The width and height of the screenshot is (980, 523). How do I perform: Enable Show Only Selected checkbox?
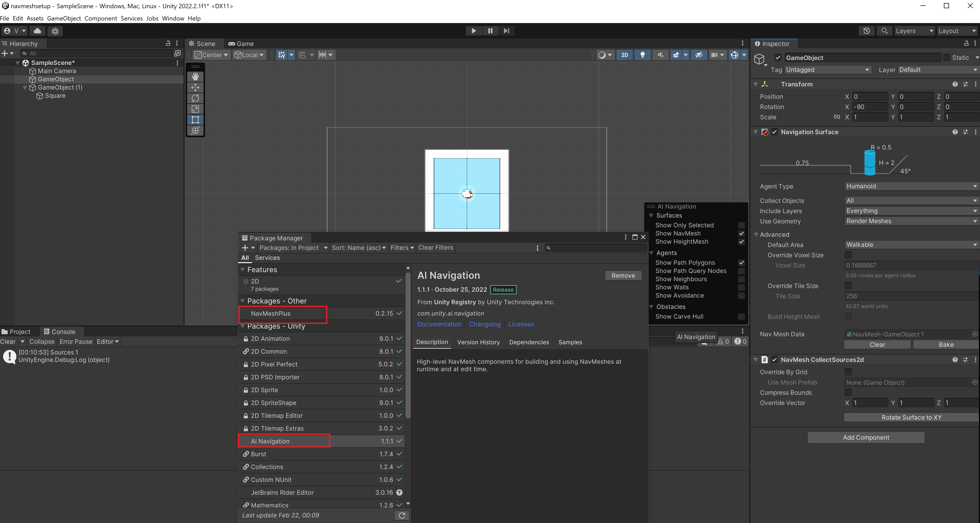[x=741, y=225]
